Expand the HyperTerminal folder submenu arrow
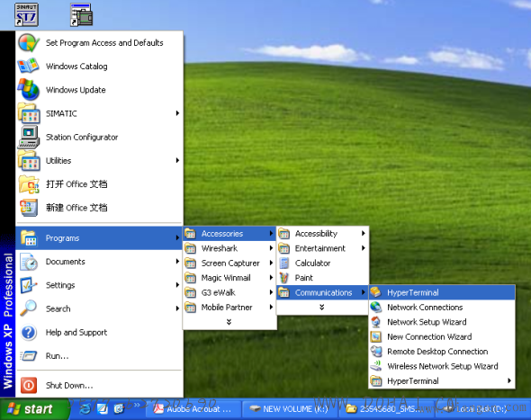 tap(509, 380)
